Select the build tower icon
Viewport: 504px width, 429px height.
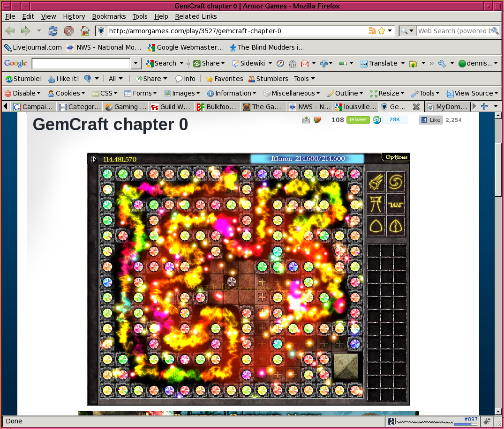pos(376,204)
